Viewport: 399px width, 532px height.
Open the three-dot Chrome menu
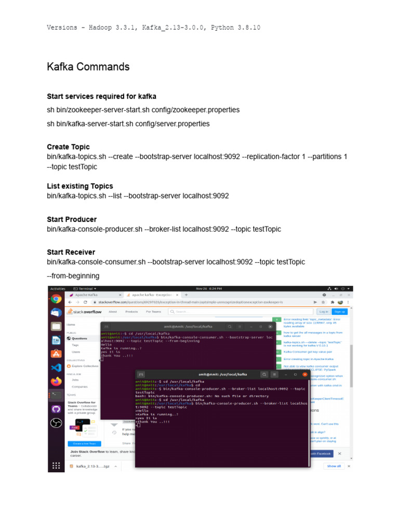click(348, 302)
